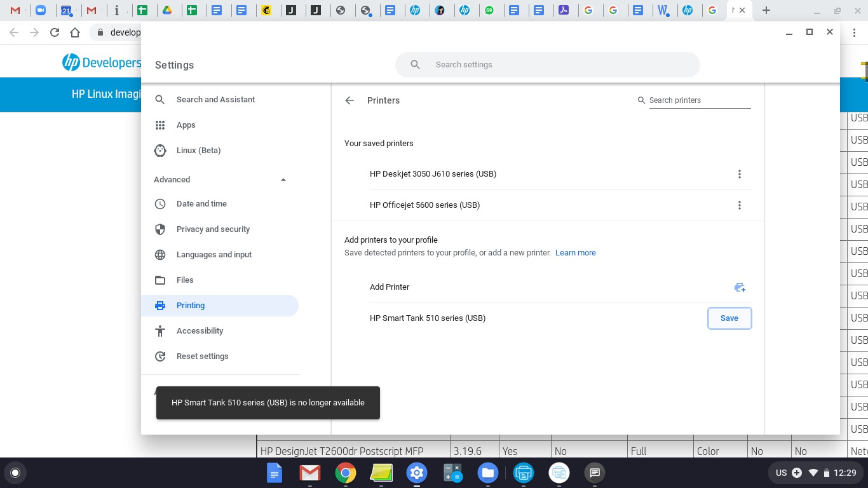The width and height of the screenshot is (868, 488).
Task: Click the Add Printer icon
Action: [x=740, y=287]
